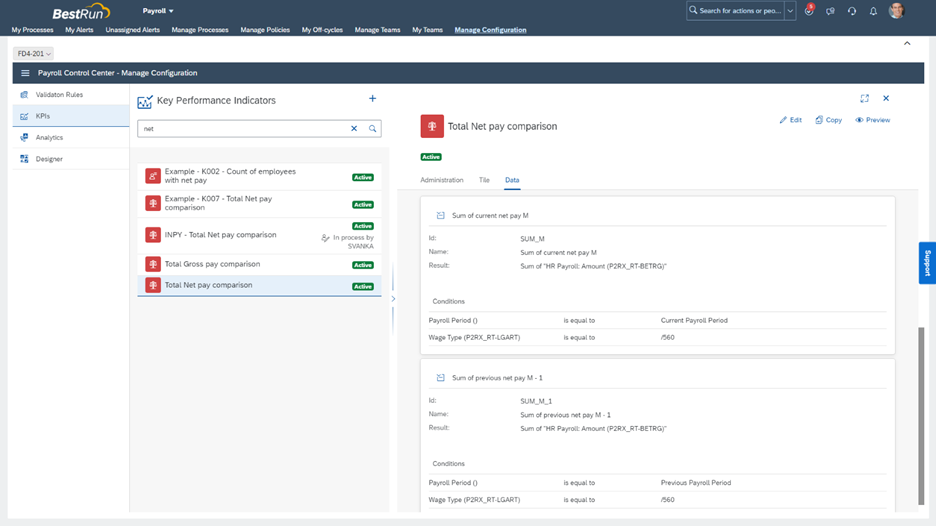Open the hamburger menu in Payroll Control Center

click(25, 73)
